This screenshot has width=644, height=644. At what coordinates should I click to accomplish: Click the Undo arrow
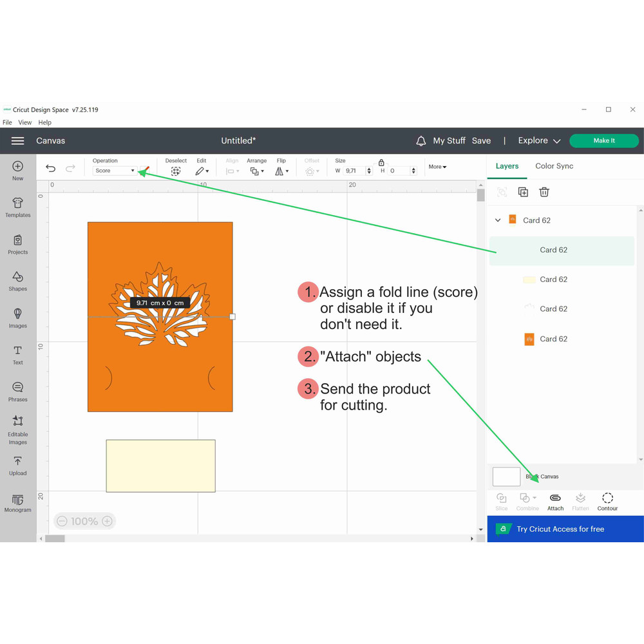51,169
